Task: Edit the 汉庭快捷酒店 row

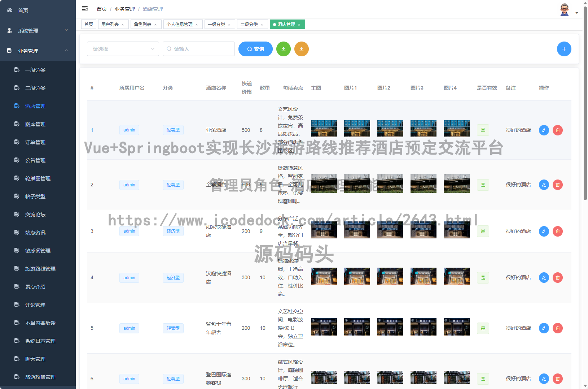Action: click(544, 278)
